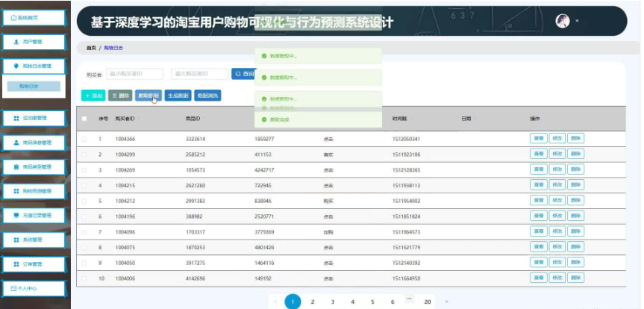The height and width of the screenshot is (309, 644).
Task: Expand the 充值记录管理 sidebar menu
Action: (x=34, y=215)
